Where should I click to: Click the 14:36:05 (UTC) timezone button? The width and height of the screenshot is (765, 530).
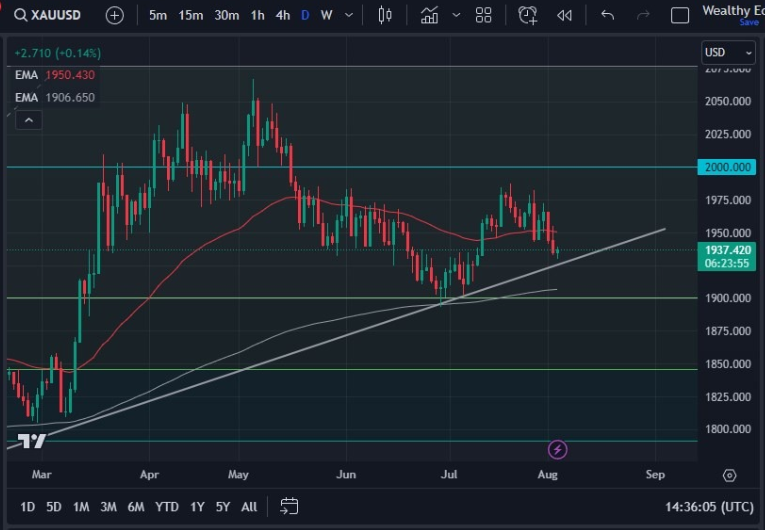tap(710, 506)
